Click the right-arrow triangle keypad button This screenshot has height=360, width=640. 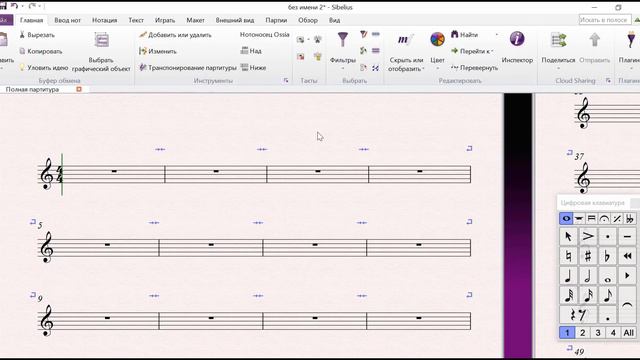(x=627, y=276)
